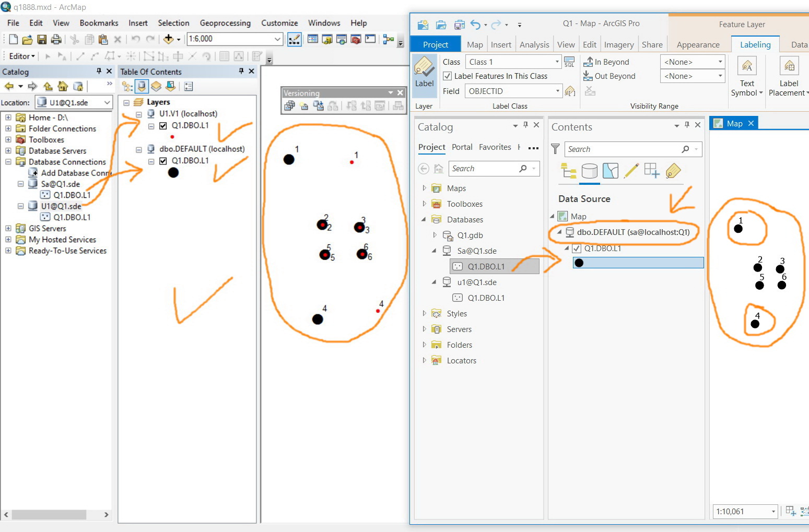Open the Geoprocessing menu in ArcMap
The height and width of the screenshot is (532, 809).
(225, 23)
